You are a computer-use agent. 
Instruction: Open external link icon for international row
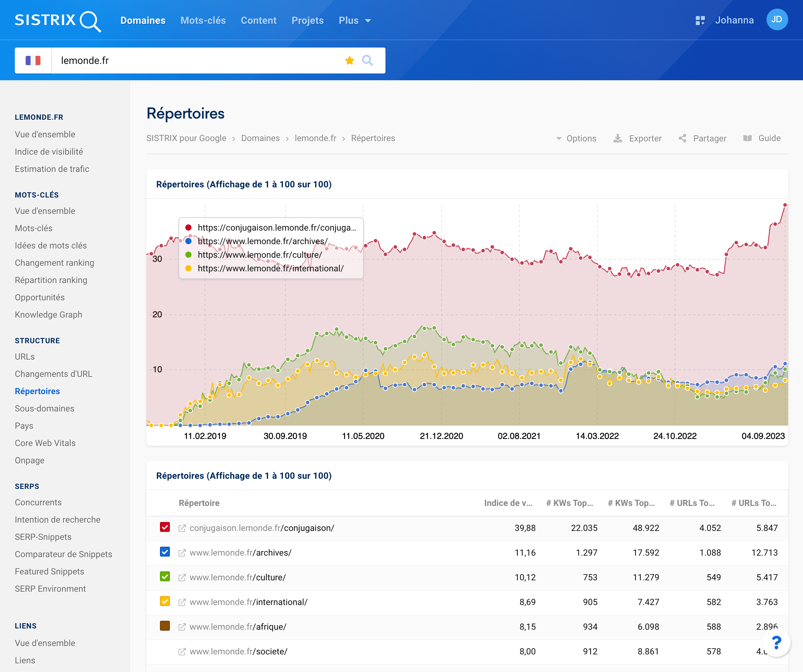click(x=182, y=603)
